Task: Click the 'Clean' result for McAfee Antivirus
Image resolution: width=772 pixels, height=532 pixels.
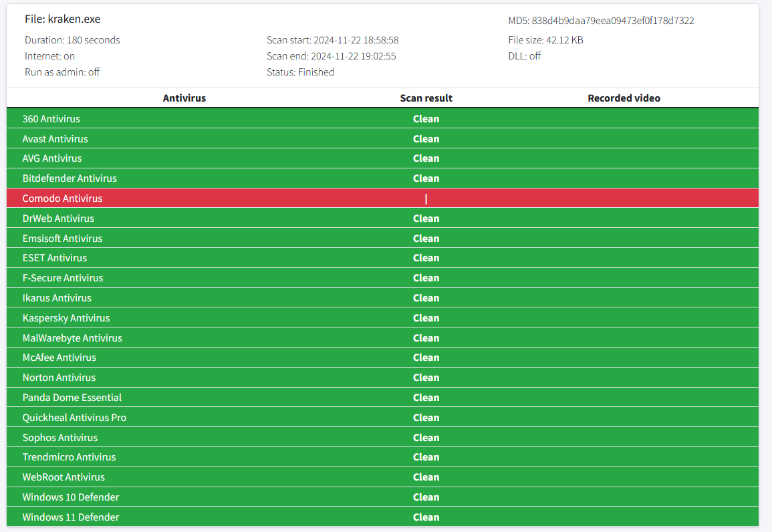Action: [x=426, y=358]
